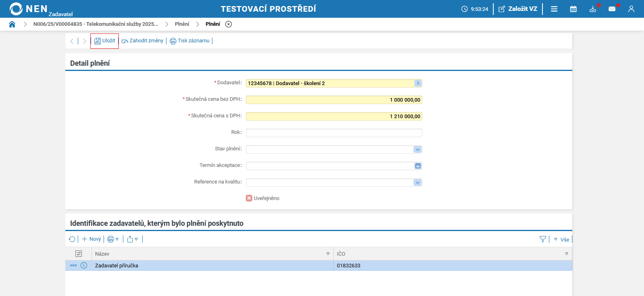
Task: Select the 01832633 IČO cell
Action: point(453,265)
